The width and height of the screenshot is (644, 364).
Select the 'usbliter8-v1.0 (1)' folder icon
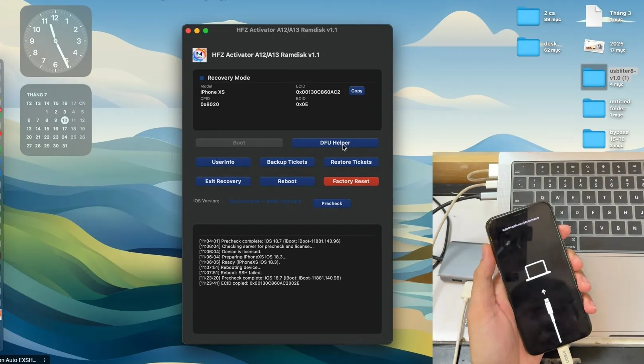click(594, 77)
